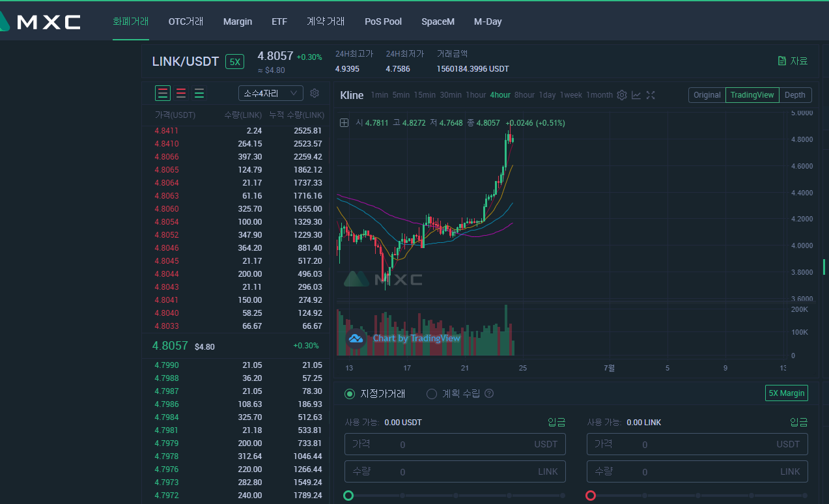The image size is (829, 504).
Task: Click the MXC logo
Action: [x=40, y=21]
